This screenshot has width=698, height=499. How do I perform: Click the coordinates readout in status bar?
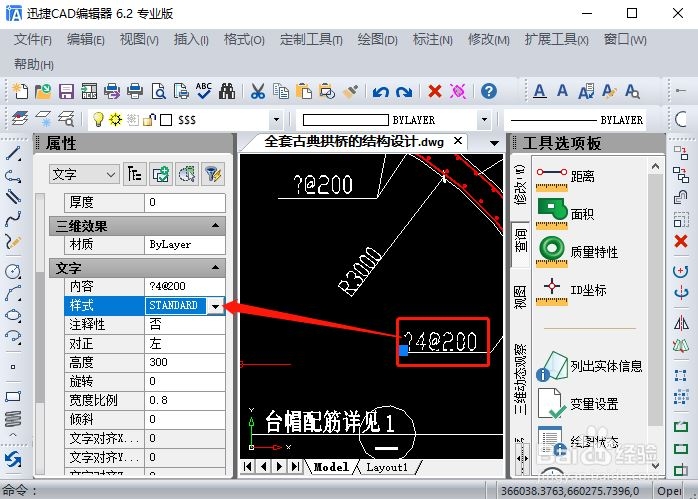(570, 491)
